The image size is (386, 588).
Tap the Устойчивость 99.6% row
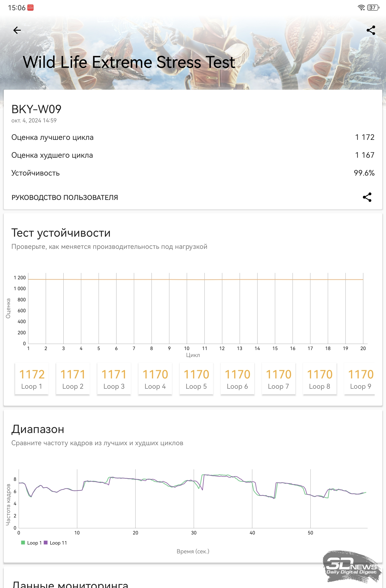193,173
